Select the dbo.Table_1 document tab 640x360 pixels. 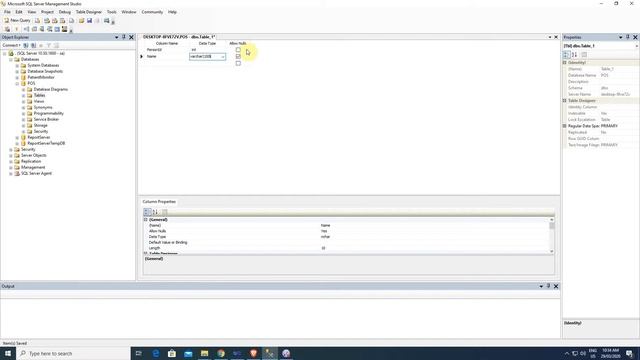tap(179, 37)
